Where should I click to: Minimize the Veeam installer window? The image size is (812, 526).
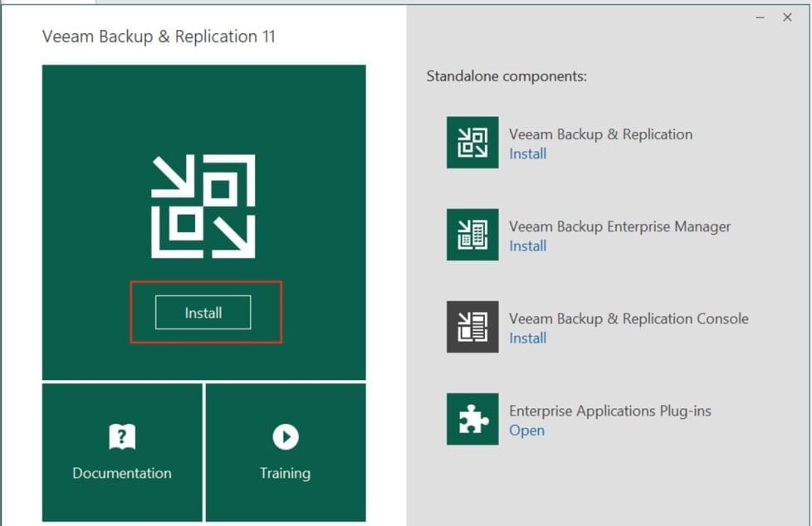[x=760, y=17]
